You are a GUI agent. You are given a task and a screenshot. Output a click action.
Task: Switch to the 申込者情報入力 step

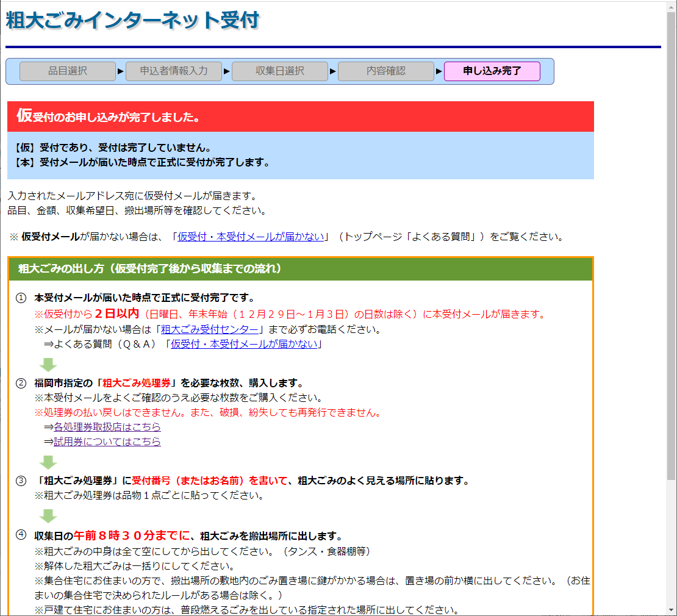(x=173, y=71)
